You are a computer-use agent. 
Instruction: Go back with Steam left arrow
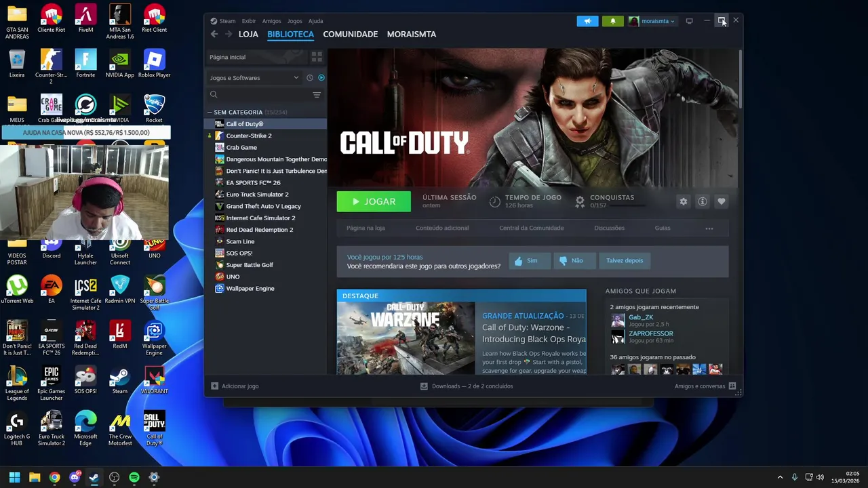pos(214,34)
